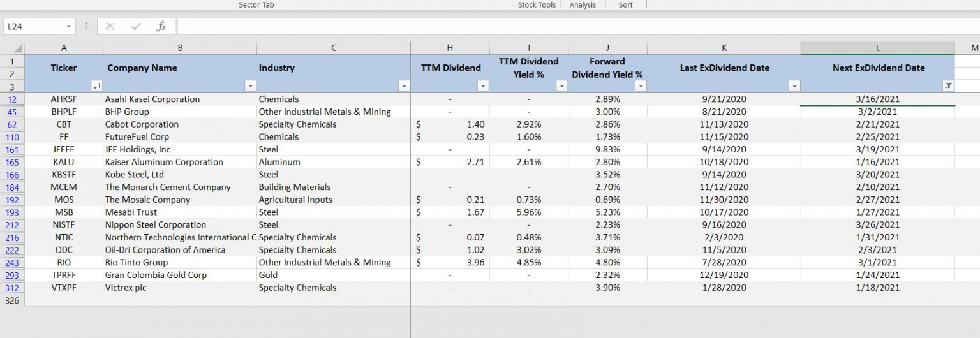Click the Stock Tools ribbon group label
The image size is (980, 338).
click(x=537, y=4)
